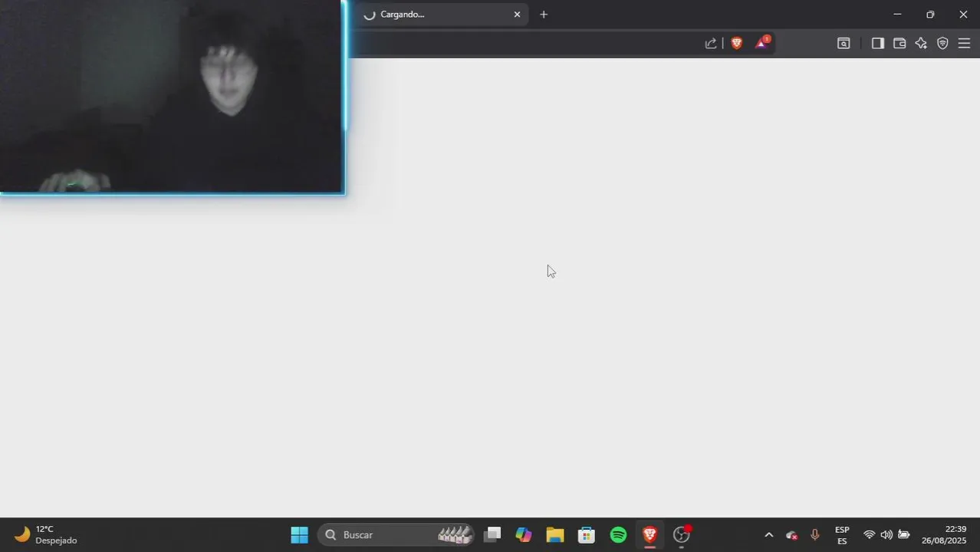Open Microsoft Store from the taskbar
This screenshot has height=552, width=980.
click(x=587, y=535)
